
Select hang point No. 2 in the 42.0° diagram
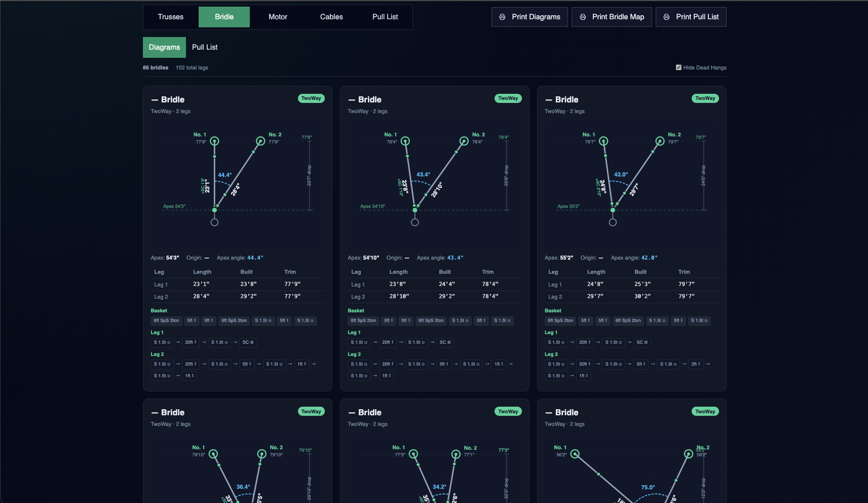(x=659, y=141)
